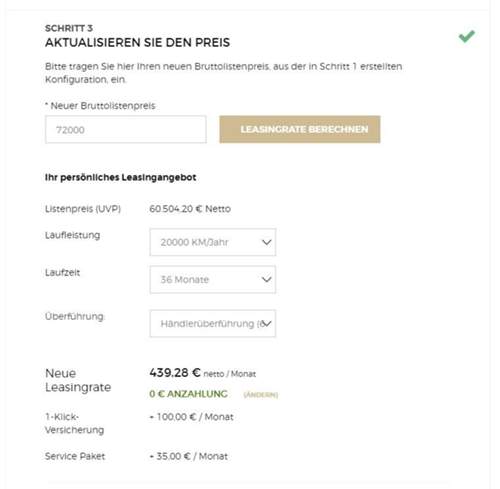500x489 pixels.
Task: Click the 1-Klick-Versicherung label
Action: (x=74, y=423)
